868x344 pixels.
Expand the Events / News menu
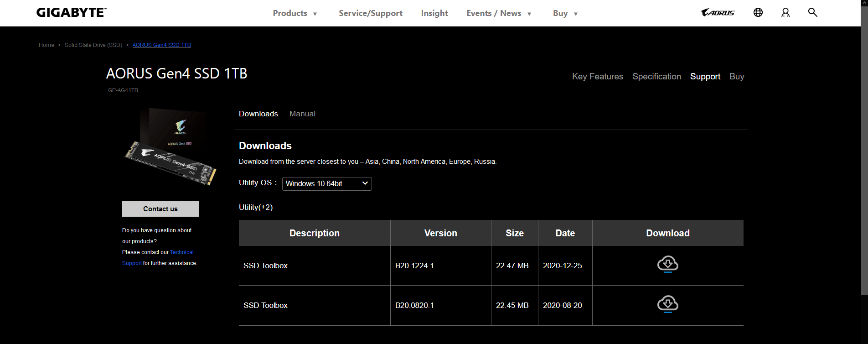click(499, 13)
